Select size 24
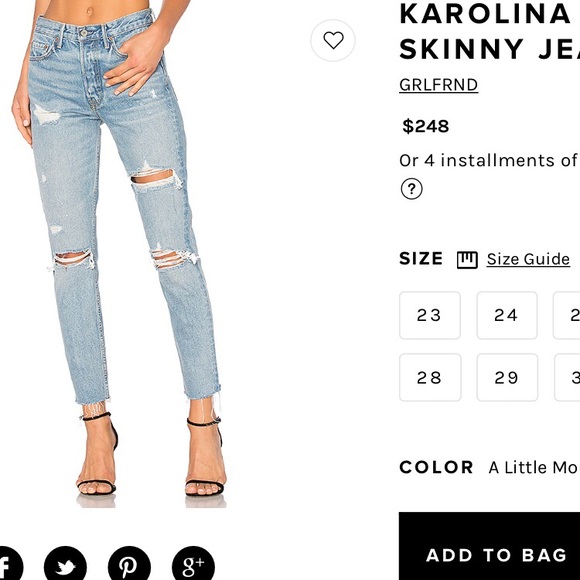The image size is (580, 580). (x=507, y=315)
